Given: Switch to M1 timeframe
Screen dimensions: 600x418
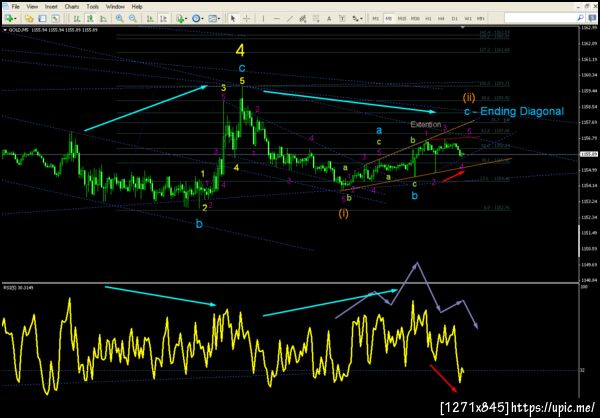Looking at the screenshot, I should click(x=376, y=18).
